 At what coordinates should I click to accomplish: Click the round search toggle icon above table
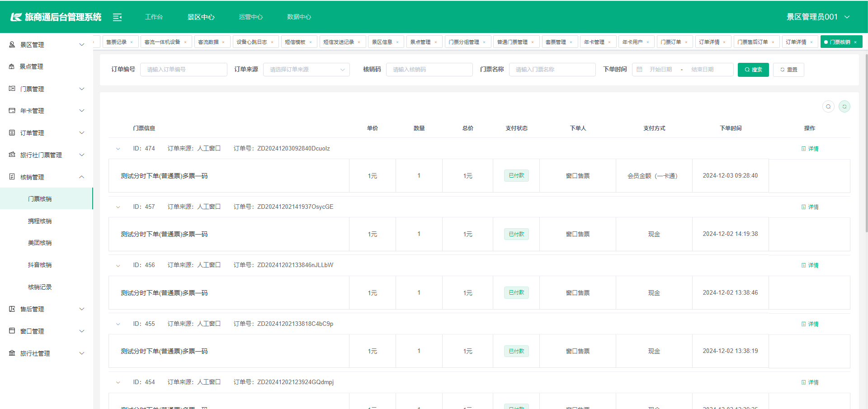(828, 107)
